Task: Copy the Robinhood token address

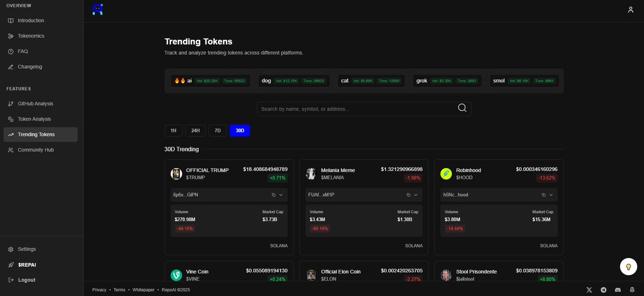Action: click(x=544, y=195)
